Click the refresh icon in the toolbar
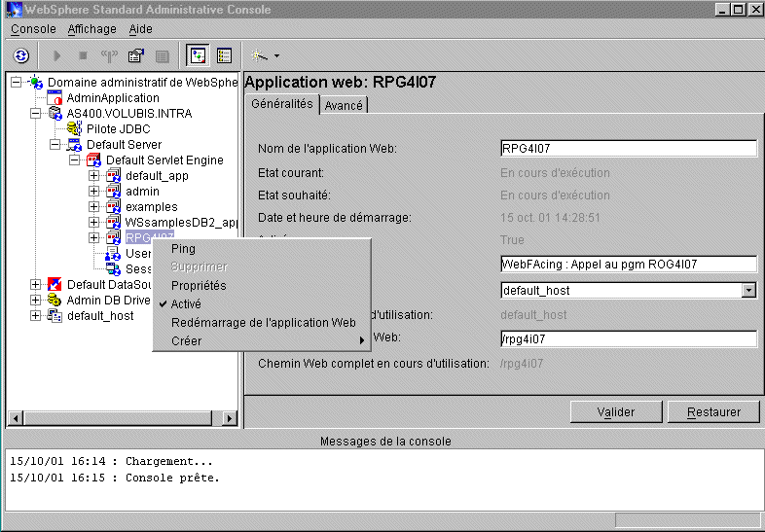Viewport: 765px width, 532px height. point(21,56)
